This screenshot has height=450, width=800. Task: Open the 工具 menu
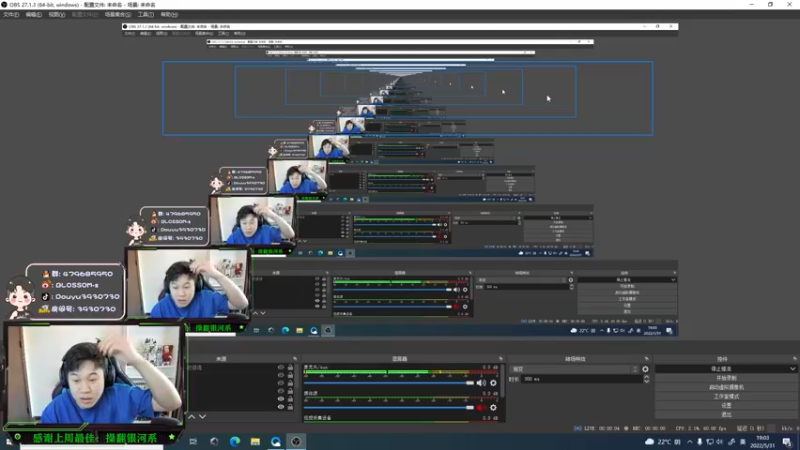pyautogui.click(x=145, y=14)
